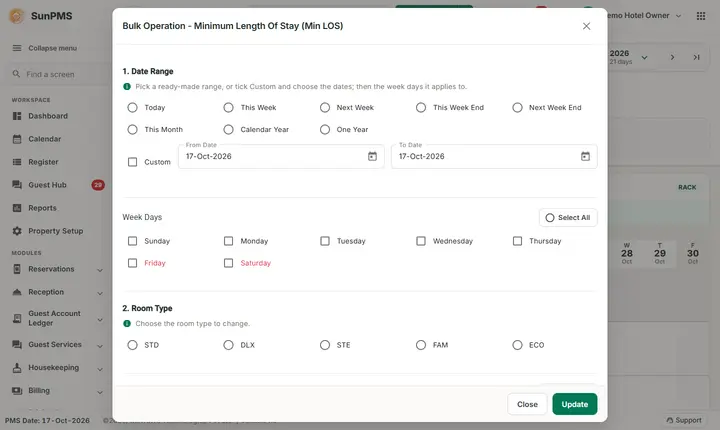Tick the Wednesday checkbox
The width and height of the screenshot is (720, 430).
[x=421, y=241]
